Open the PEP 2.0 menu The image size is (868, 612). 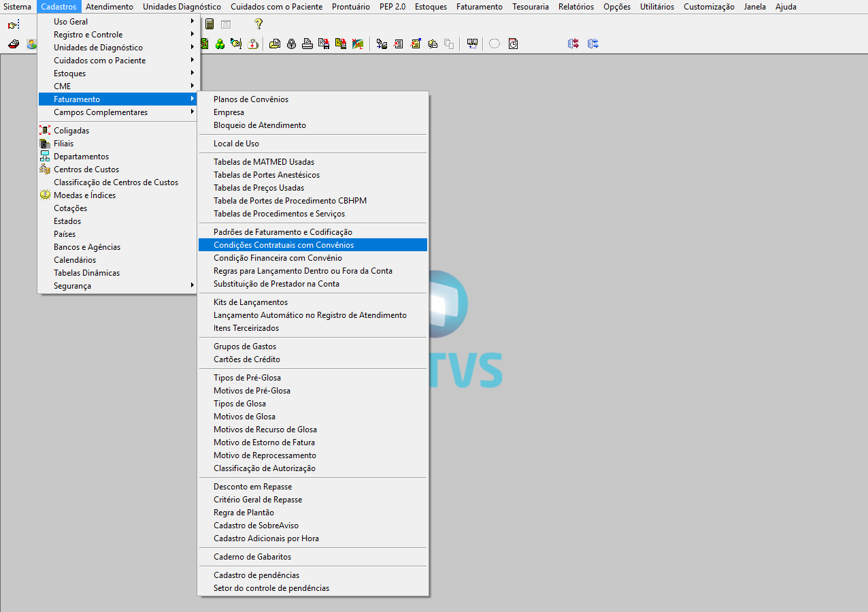coord(393,7)
